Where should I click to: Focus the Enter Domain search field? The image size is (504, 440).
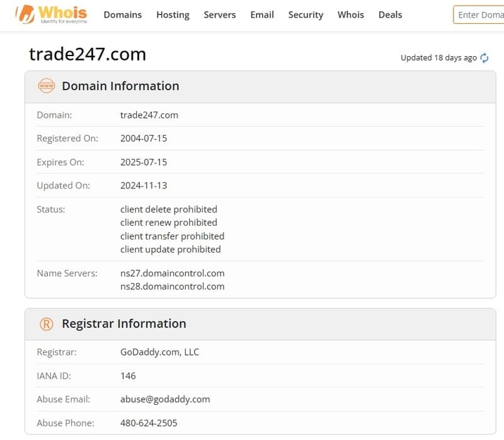click(479, 14)
